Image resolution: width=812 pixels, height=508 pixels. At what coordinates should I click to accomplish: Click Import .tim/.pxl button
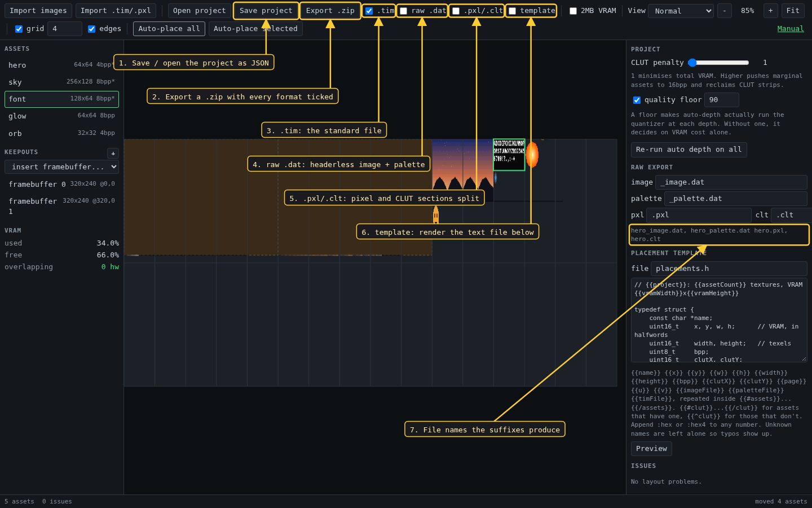(116, 11)
